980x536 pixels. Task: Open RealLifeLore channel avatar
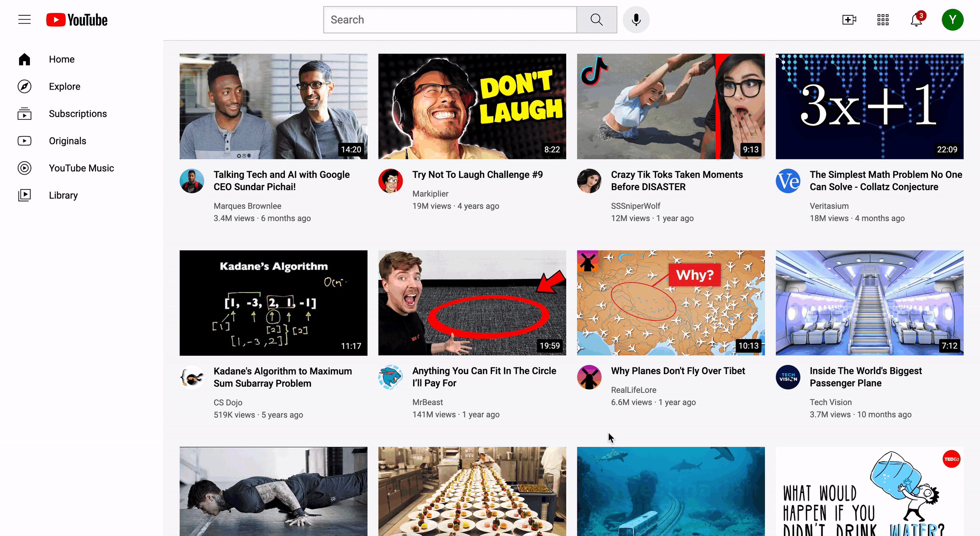pos(589,377)
